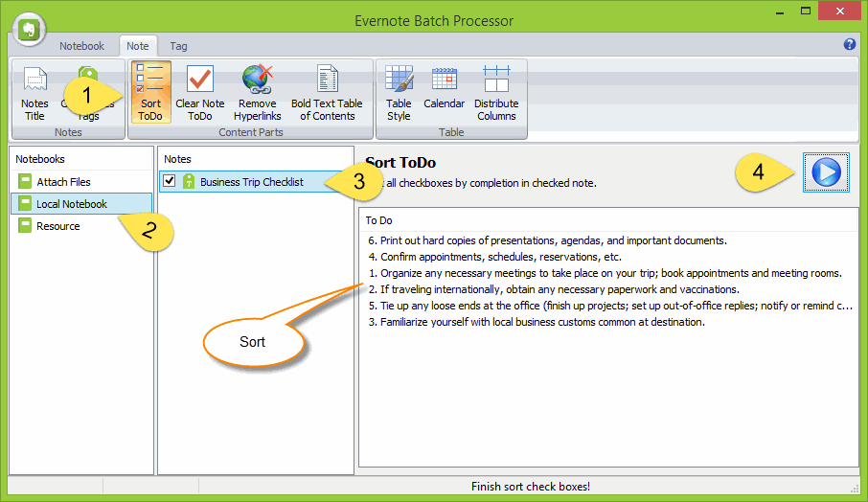Click the 'Tie up any loose ends' line
Screen dimensions: 868x502
coord(610,306)
